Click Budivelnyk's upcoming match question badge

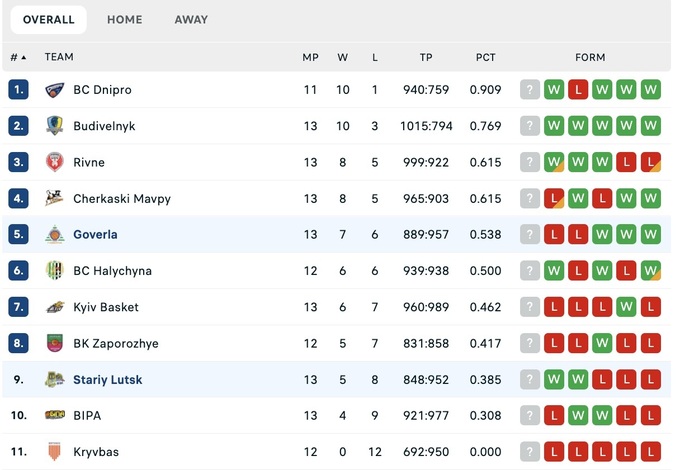pos(530,126)
